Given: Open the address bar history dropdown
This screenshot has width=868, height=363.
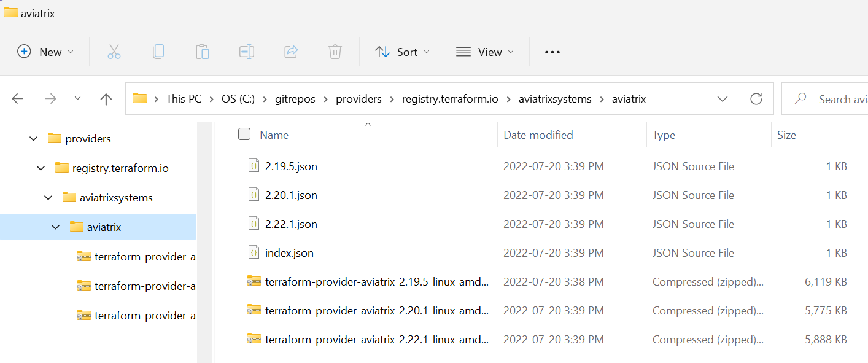Looking at the screenshot, I should [x=723, y=98].
